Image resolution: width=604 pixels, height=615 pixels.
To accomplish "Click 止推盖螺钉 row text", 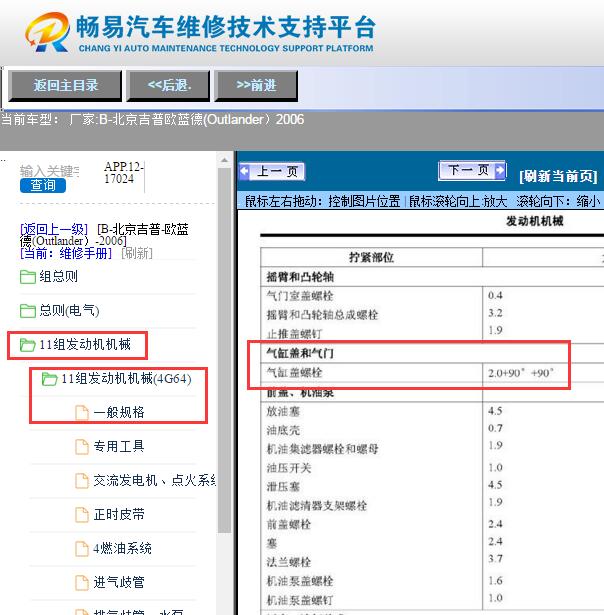I will pyautogui.click(x=295, y=334).
